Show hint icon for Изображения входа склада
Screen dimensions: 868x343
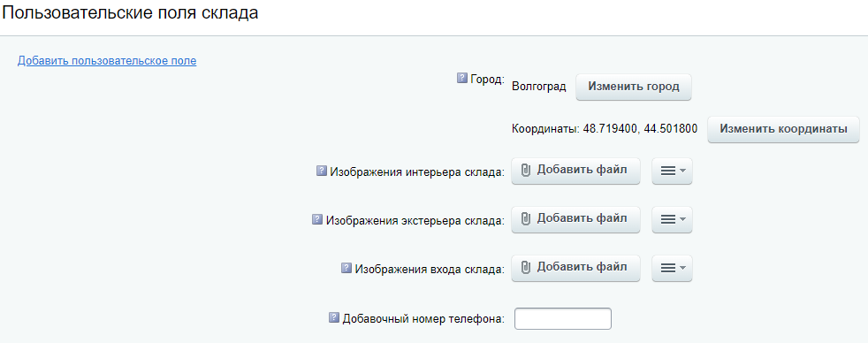346,269
